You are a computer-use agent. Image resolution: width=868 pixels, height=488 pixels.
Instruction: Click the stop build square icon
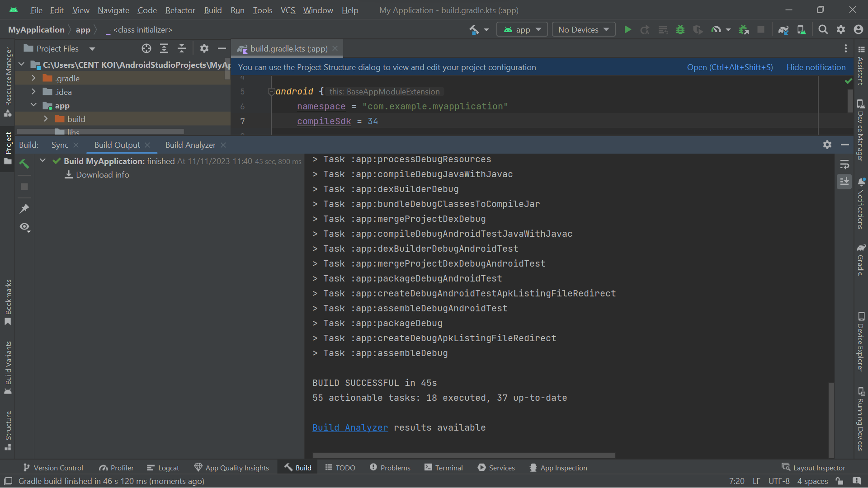pyautogui.click(x=24, y=187)
